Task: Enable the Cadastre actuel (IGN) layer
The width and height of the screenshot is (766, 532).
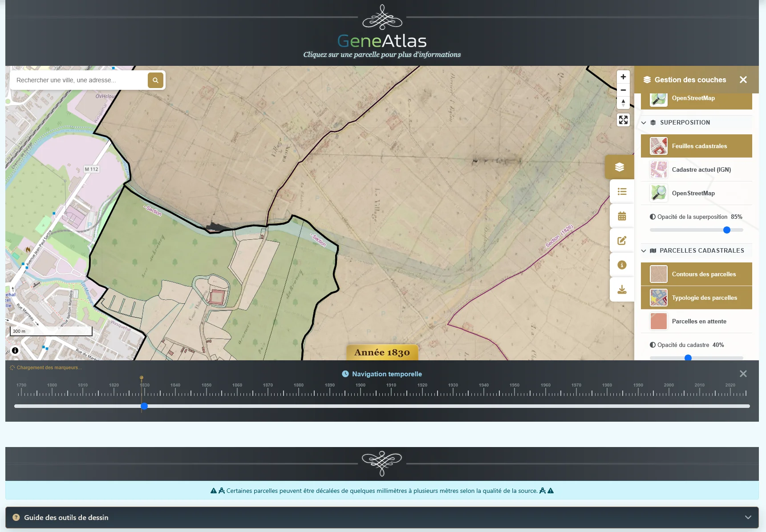Action: point(696,169)
